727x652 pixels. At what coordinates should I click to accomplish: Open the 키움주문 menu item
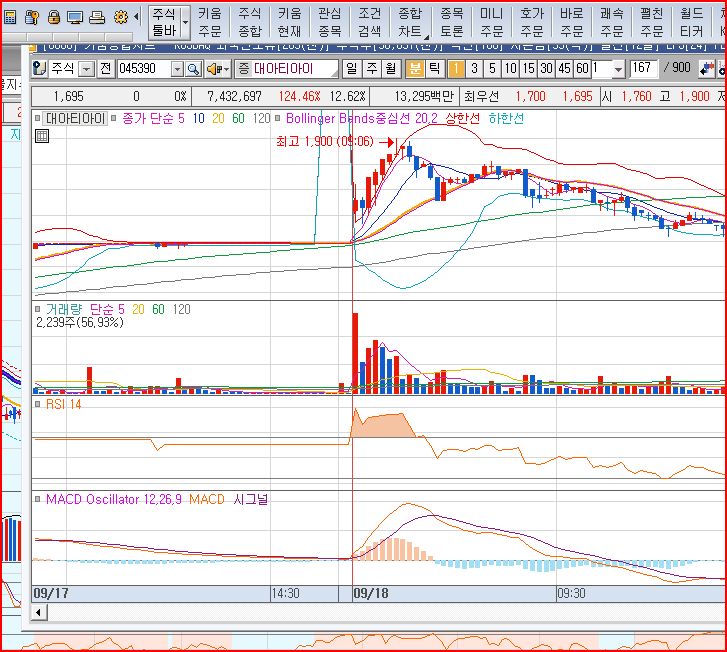coord(209,22)
